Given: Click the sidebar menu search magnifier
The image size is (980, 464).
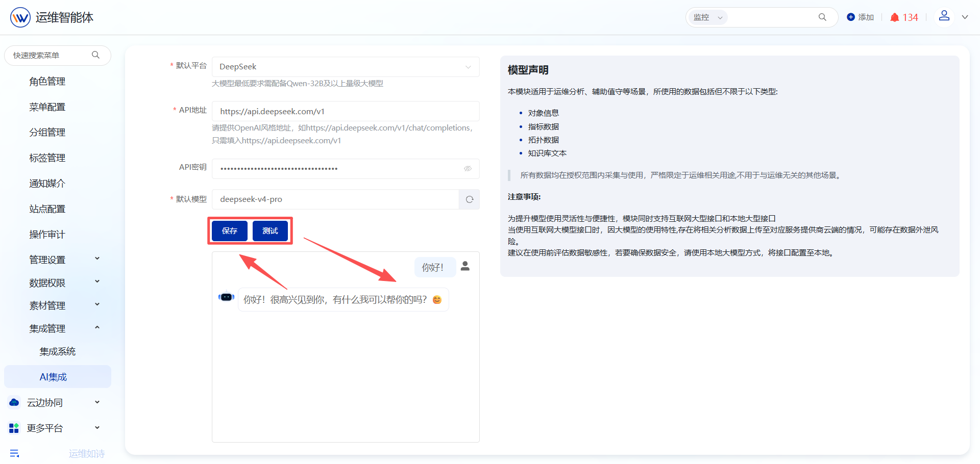Looking at the screenshot, I should click(x=95, y=55).
